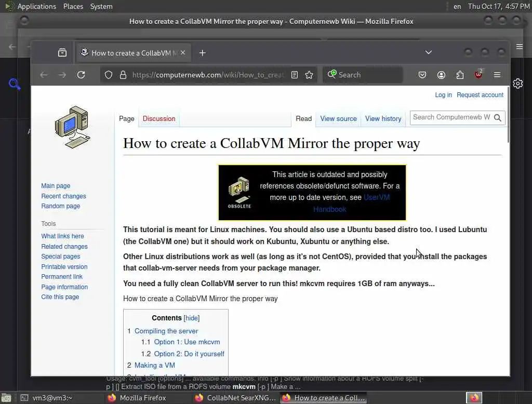Select the Read tab

coord(303,119)
